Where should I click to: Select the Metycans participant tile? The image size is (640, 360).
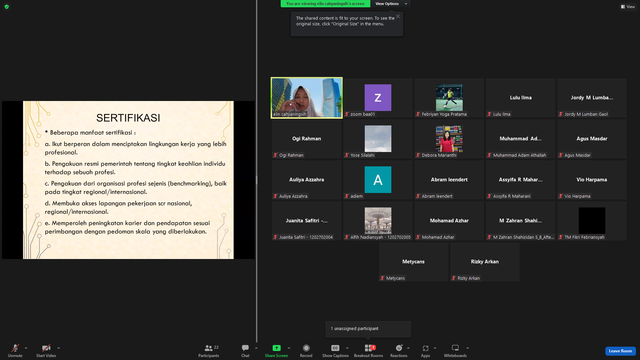[x=413, y=262]
